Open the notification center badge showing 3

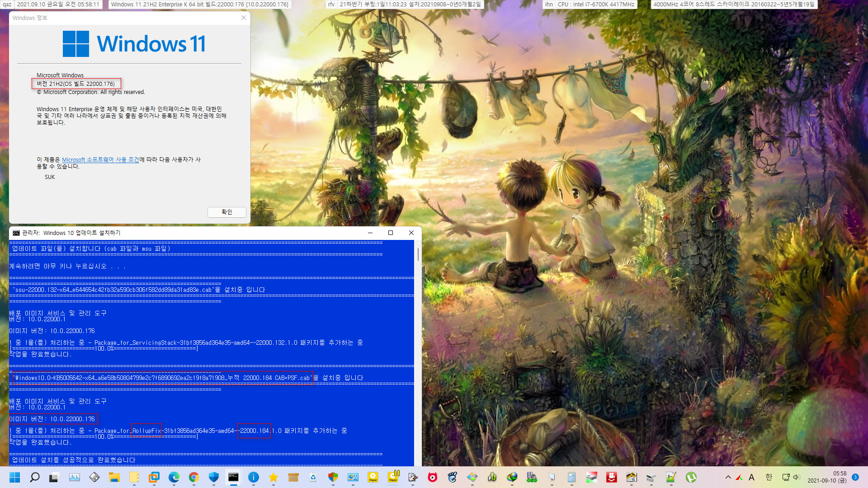(x=855, y=477)
